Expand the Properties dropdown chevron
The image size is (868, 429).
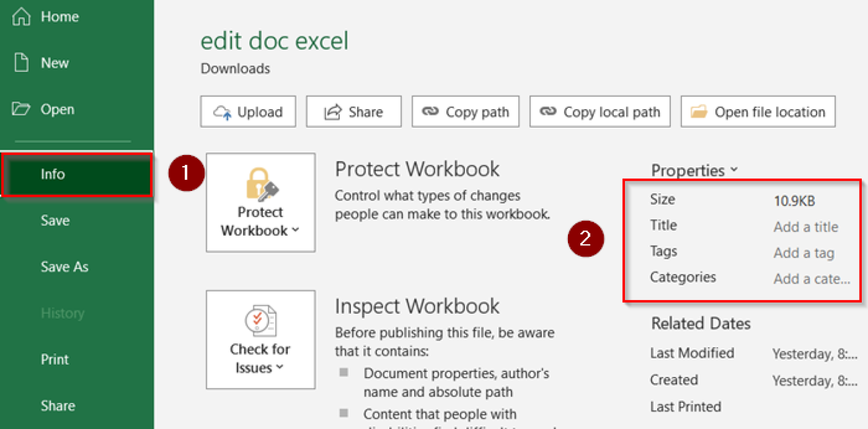tap(734, 170)
